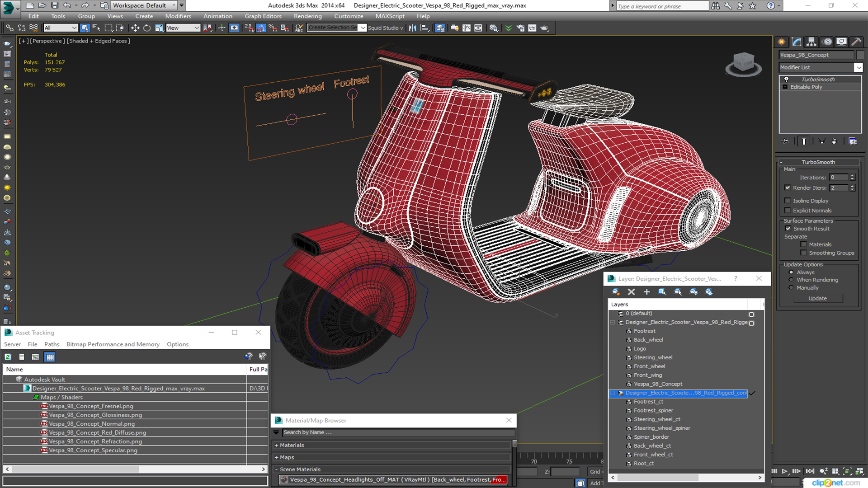Enable Isoline Display checkbox

click(x=788, y=201)
